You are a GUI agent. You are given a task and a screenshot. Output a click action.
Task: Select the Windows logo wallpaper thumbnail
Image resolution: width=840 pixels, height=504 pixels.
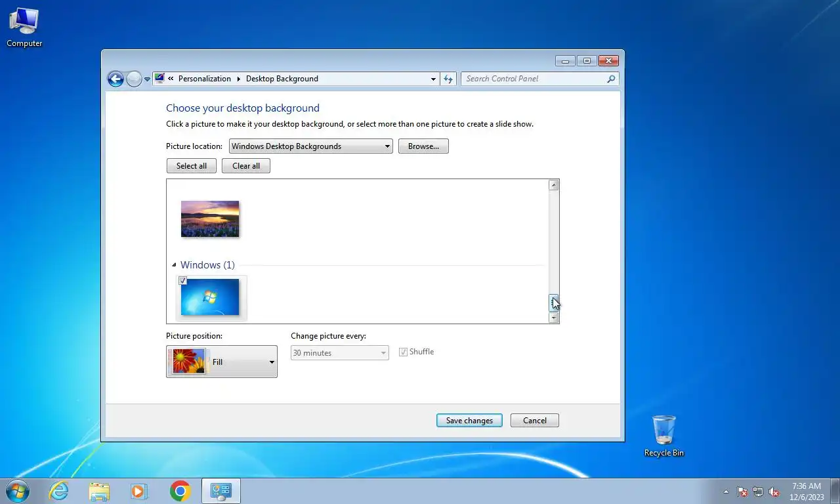pos(210,297)
